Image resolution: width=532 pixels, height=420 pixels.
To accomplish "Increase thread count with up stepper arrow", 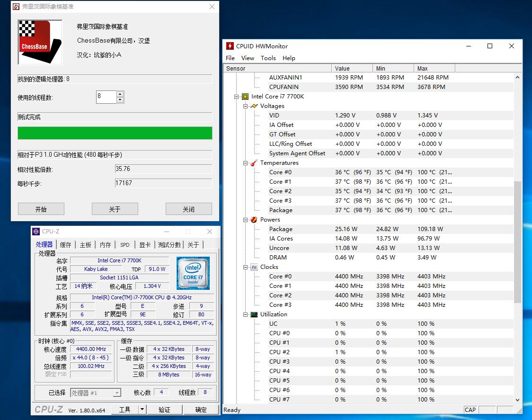I will [120, 94].
